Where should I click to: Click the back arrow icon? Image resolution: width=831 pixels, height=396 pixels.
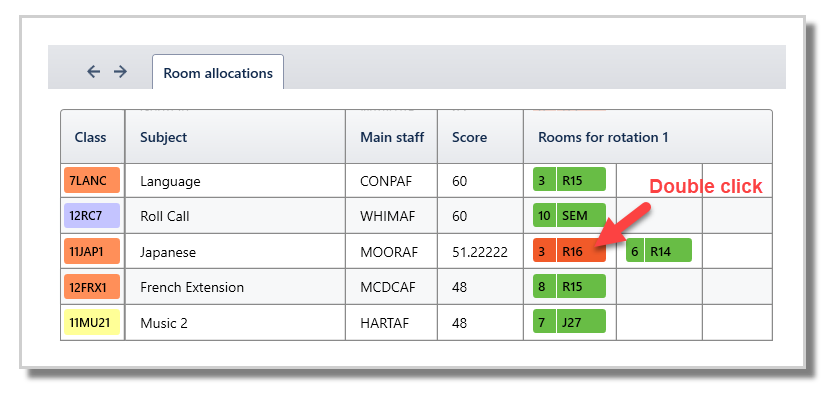click(x=94, y=72)
